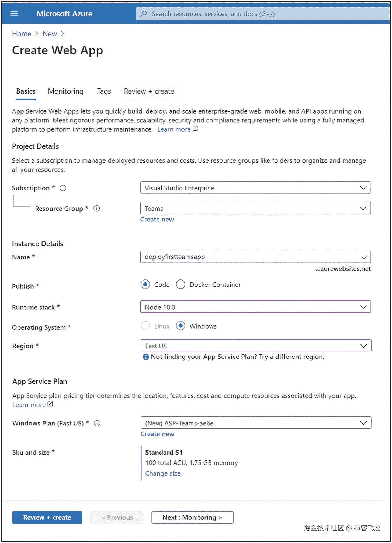This screenshot has height=543, width=392.
Task: Click external link icon in App Service Plan section
Action: point(50,404)
